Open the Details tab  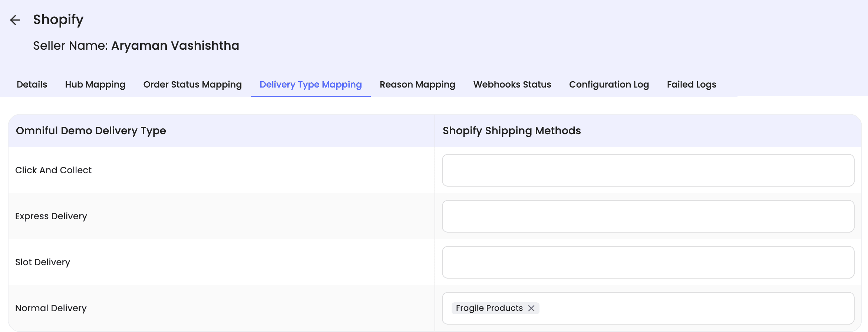coord(32,85)
